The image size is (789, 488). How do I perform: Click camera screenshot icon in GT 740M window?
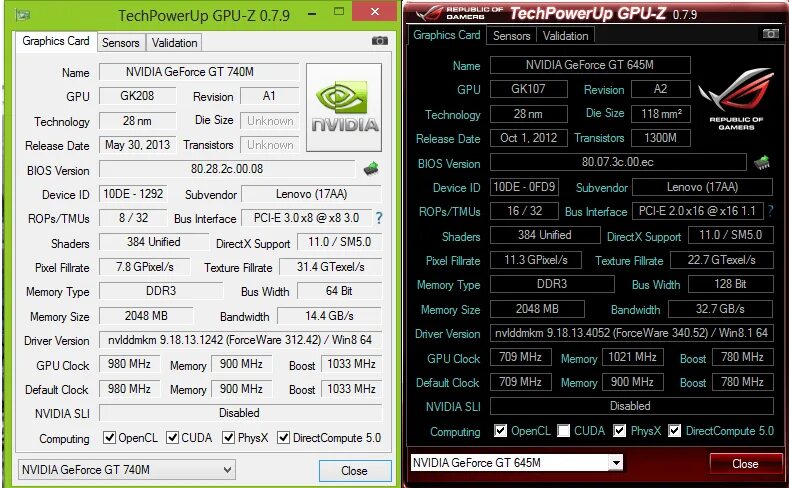tap(380, 41)
